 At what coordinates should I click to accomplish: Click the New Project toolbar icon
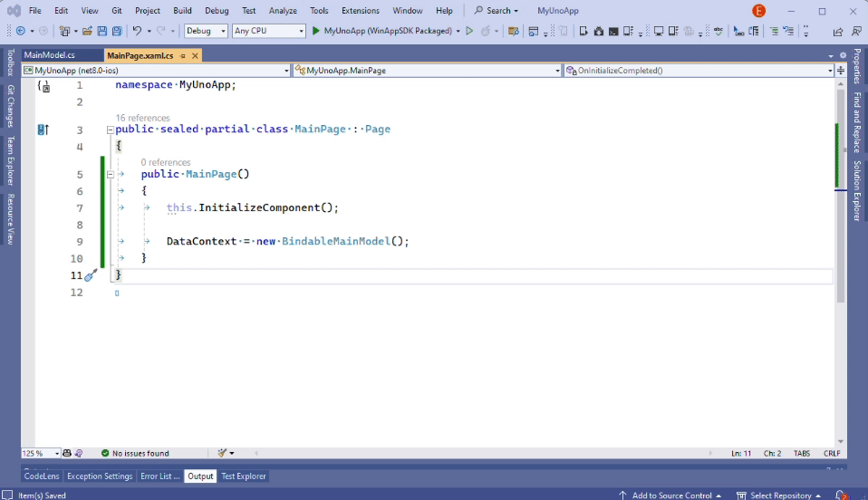[x=64, y=31]
